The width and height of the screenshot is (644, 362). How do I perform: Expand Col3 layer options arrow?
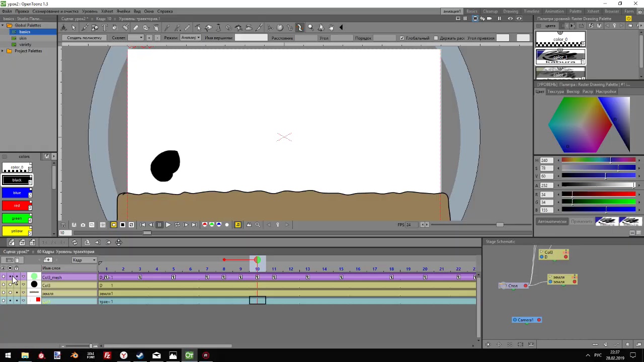coord(23,285)
